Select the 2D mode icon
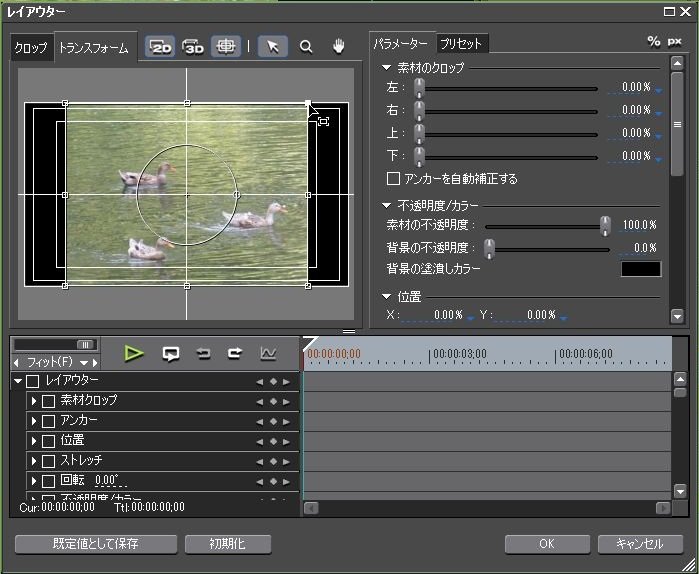Image resolution: width=699 pixels, height=574 pixels. coord(160,46)
